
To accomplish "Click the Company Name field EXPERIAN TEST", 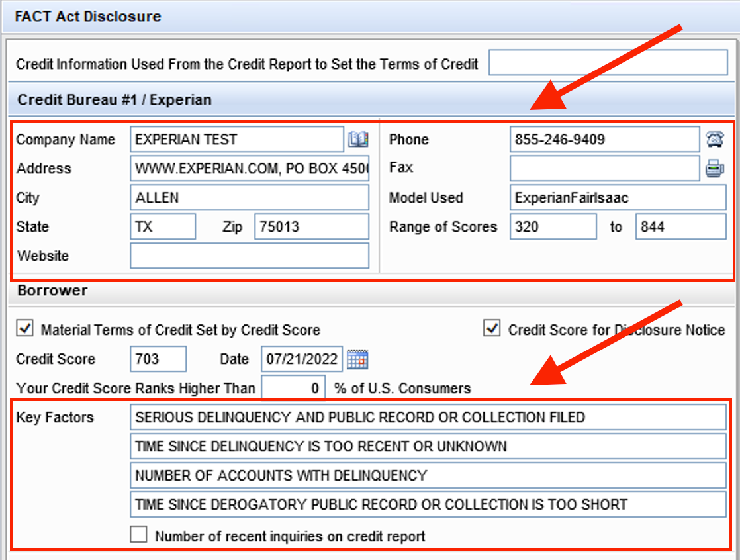I will click(x=237, y=139).
